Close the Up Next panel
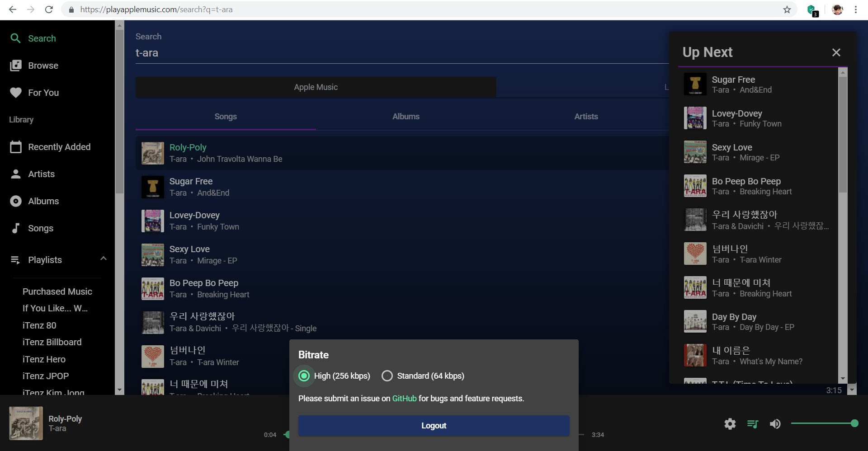The height and width of the screenshot is (451, 868). [x=836, y=52]
